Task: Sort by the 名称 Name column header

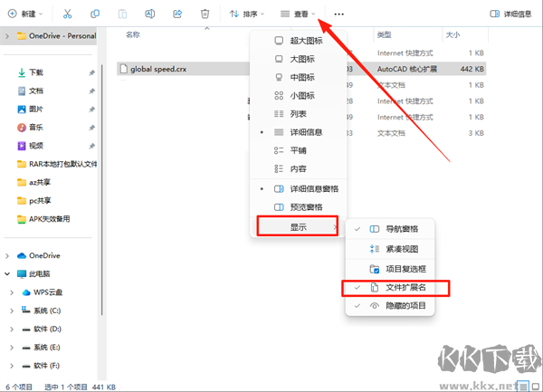Action: (x=133, y=34)
